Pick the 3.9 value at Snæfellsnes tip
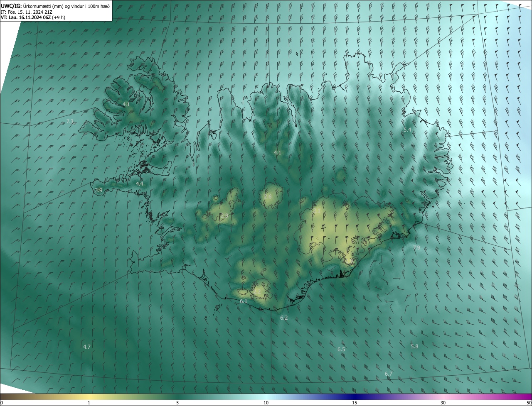Image resolution: width=532 pixels, height=406 pixels. (99, 190)
